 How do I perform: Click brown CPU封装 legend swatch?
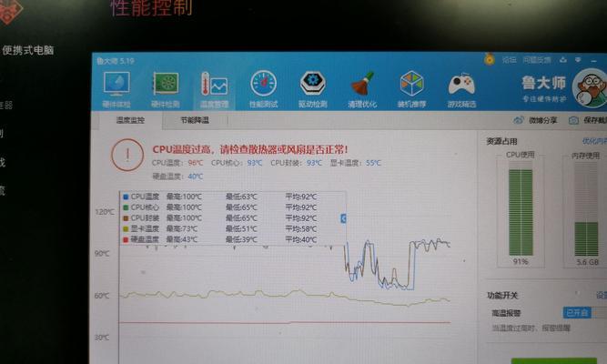click(126, 218)
